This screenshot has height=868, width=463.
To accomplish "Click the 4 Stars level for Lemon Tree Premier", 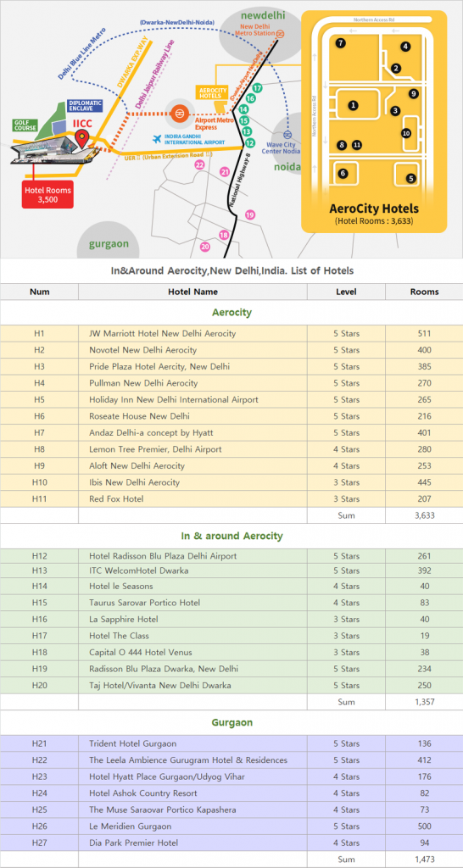I will [x=346, y=449].
